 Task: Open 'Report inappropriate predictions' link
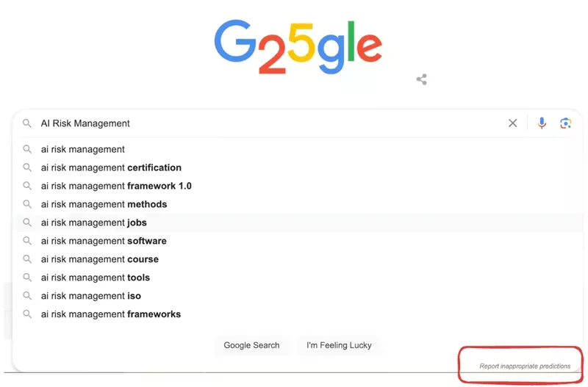pyautogui.click(x=524, y=366)
